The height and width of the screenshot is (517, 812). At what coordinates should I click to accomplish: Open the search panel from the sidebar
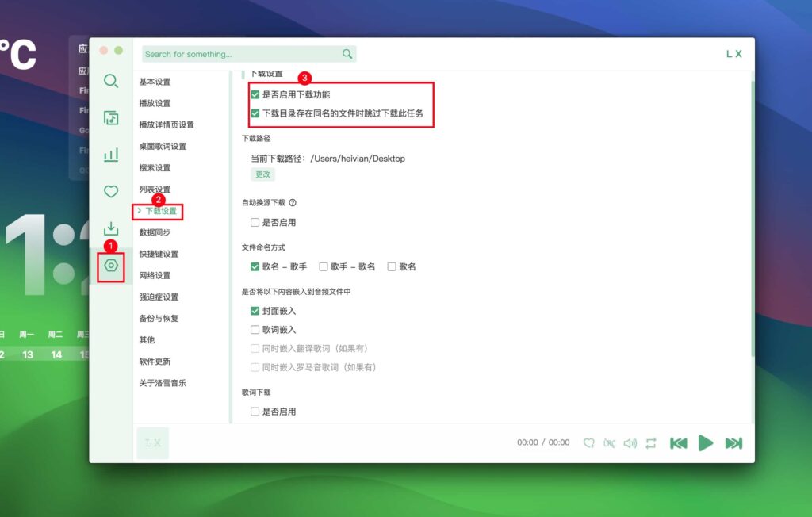[x=110, y=81]
